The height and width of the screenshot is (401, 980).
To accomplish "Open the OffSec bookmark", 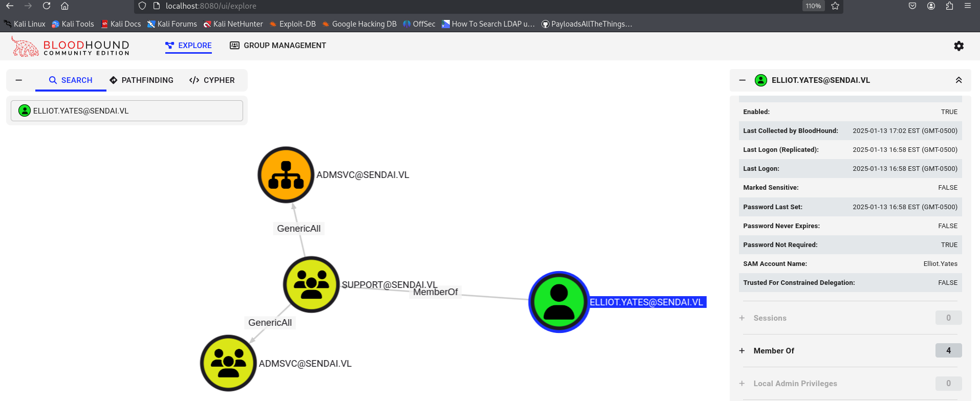I will pos(419,24).
